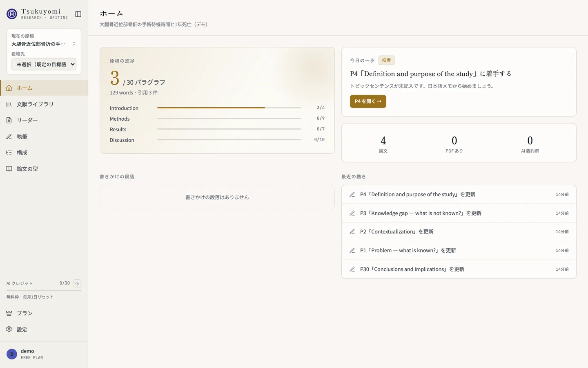This screenshot has width=588, height=368.
Task: Go to the ホーム menu item
Action: point(44,88)
